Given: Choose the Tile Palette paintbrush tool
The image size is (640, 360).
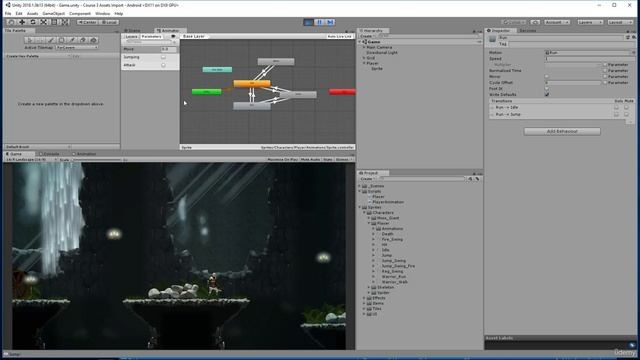Looking at the screenshot, I should click(x=51, y=40).
